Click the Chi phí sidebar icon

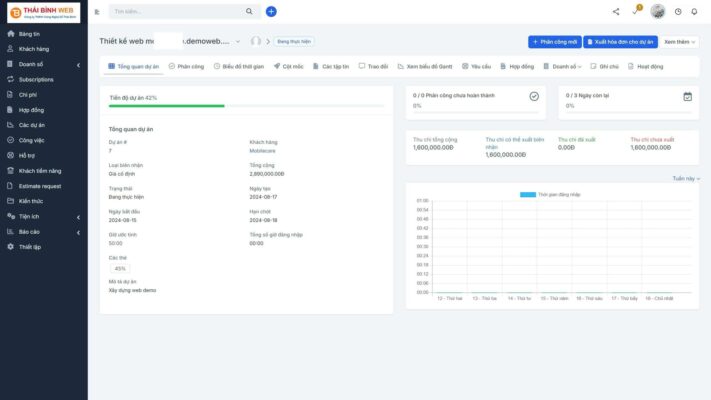tap(10, 94)
